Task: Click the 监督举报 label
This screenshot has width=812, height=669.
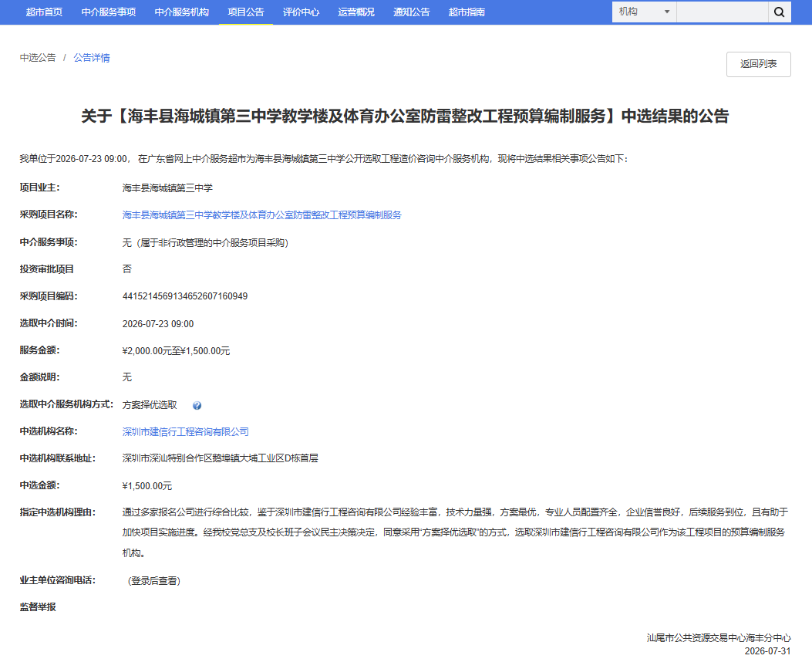Action: point(38,606)
